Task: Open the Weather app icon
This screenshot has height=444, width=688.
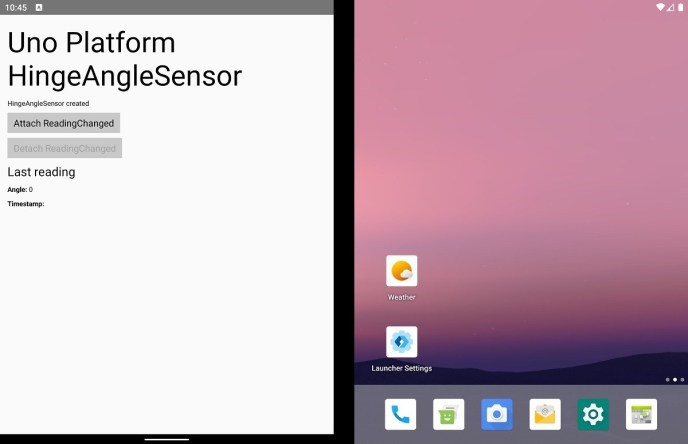Action: tap(401, 271)
